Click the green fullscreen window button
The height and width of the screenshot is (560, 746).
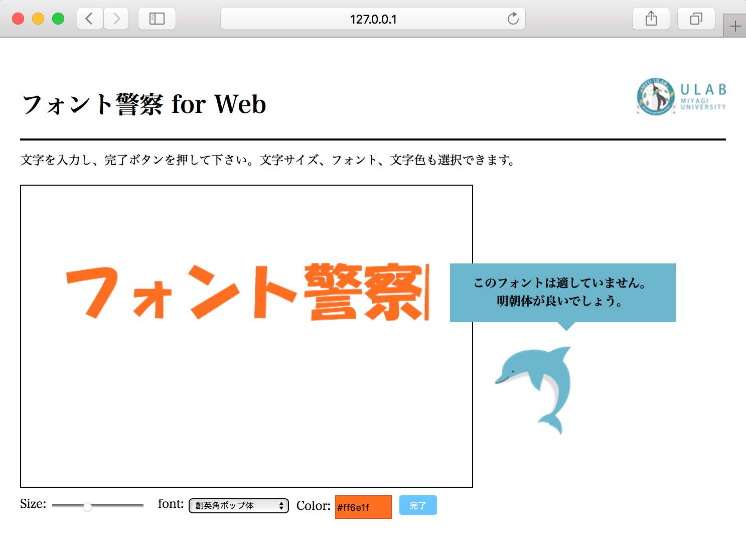point(58,19)
